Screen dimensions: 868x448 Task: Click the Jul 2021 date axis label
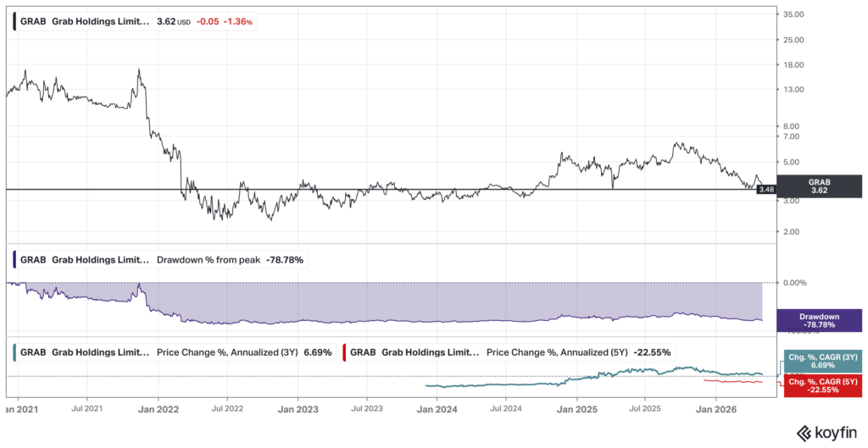point(87,409)
